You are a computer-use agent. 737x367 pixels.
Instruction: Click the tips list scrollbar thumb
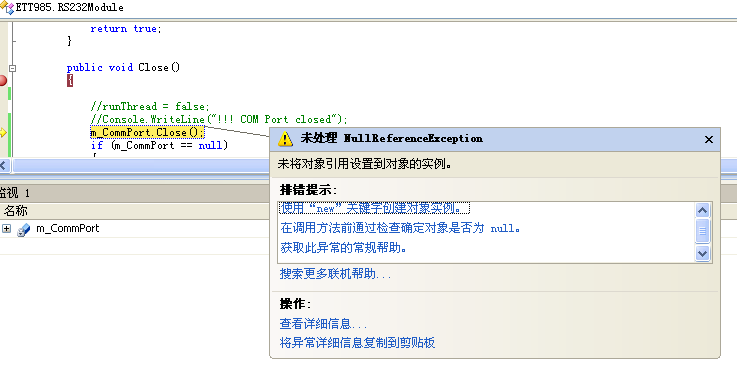(x=702, y=231)
